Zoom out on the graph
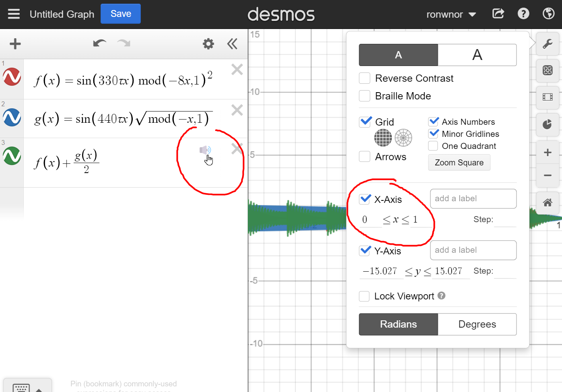562x392 pixels. (548, 175)
